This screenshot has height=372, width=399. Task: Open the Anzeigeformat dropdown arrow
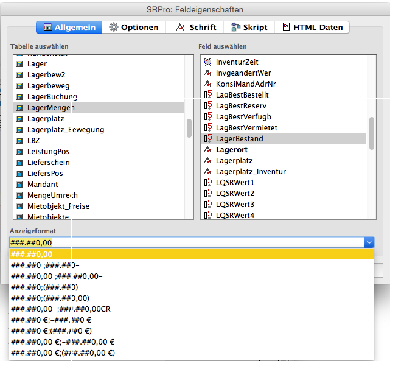pyautogui.click(x=369, y=242)
